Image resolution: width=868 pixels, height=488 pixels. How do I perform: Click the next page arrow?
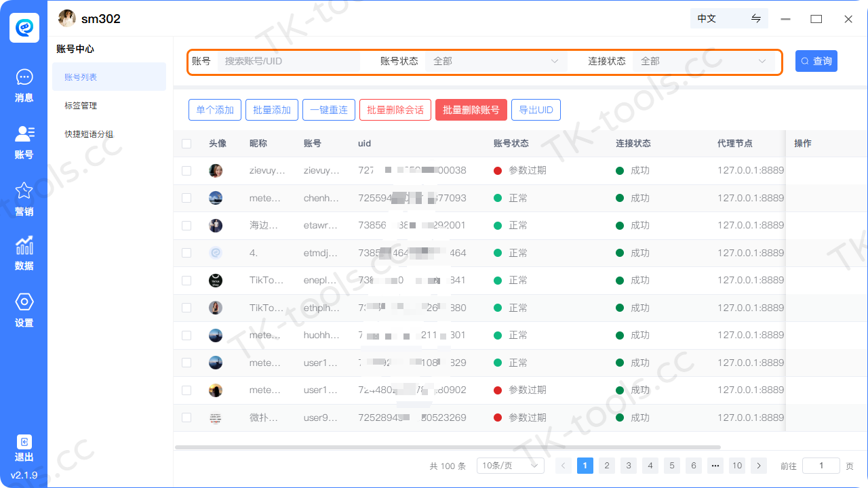tap(759, 466)
